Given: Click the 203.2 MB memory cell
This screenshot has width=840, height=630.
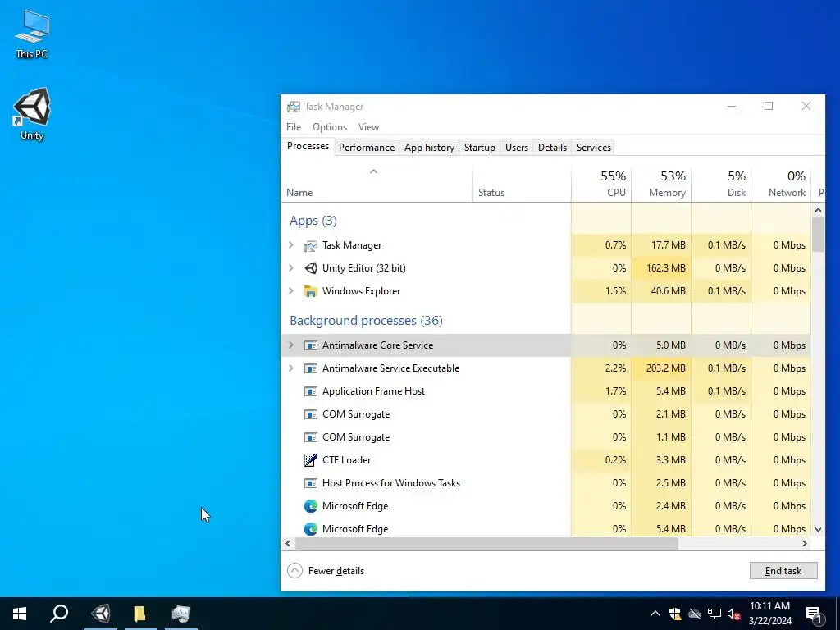Looking at the screenshot, I should pyautogui.click(x=661, y=368).
